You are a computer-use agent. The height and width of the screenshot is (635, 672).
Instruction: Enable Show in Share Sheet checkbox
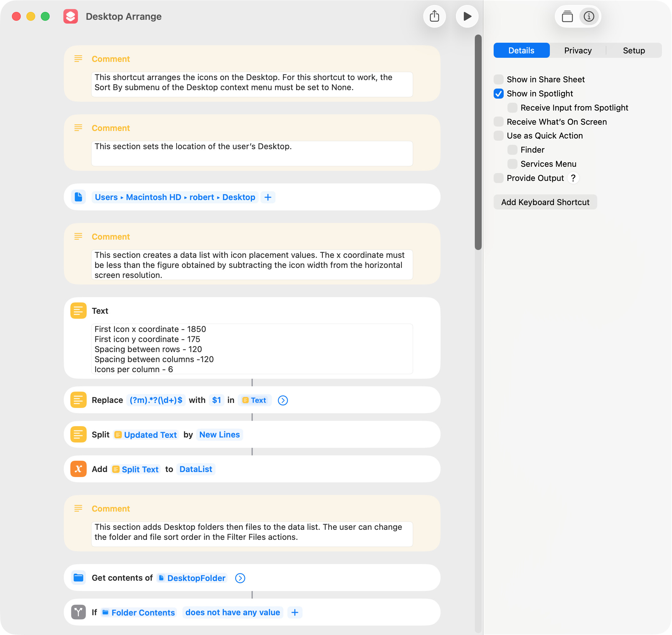(498, 79)
